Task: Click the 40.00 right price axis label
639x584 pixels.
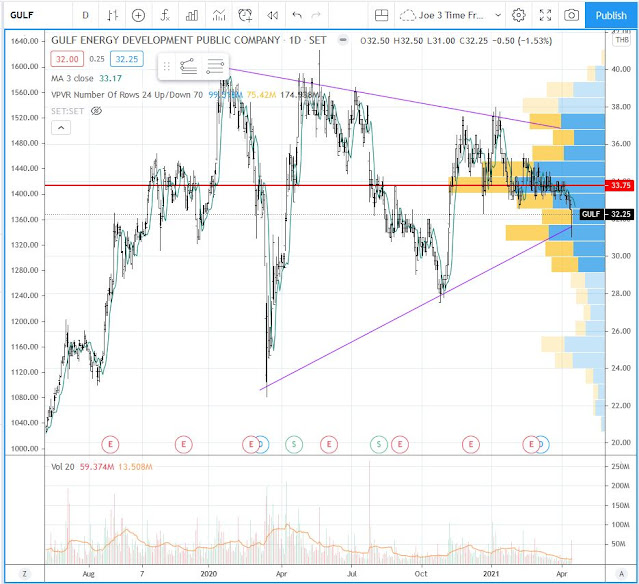Action: pyautogui.click(x=621, y=69)
